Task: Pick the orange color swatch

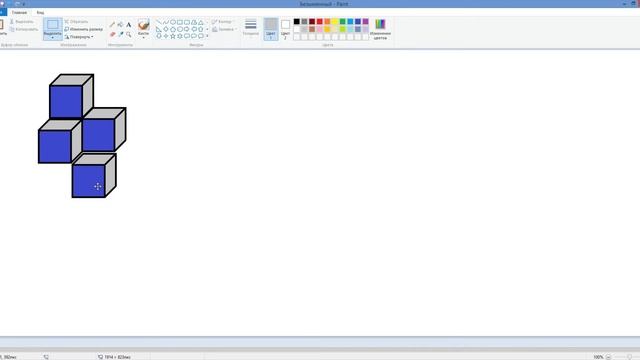Action: click(327, 21)
